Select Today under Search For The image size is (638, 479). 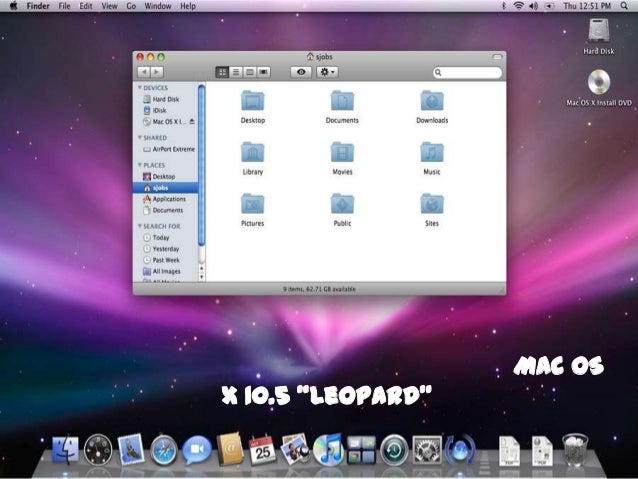tap(166, 237)
